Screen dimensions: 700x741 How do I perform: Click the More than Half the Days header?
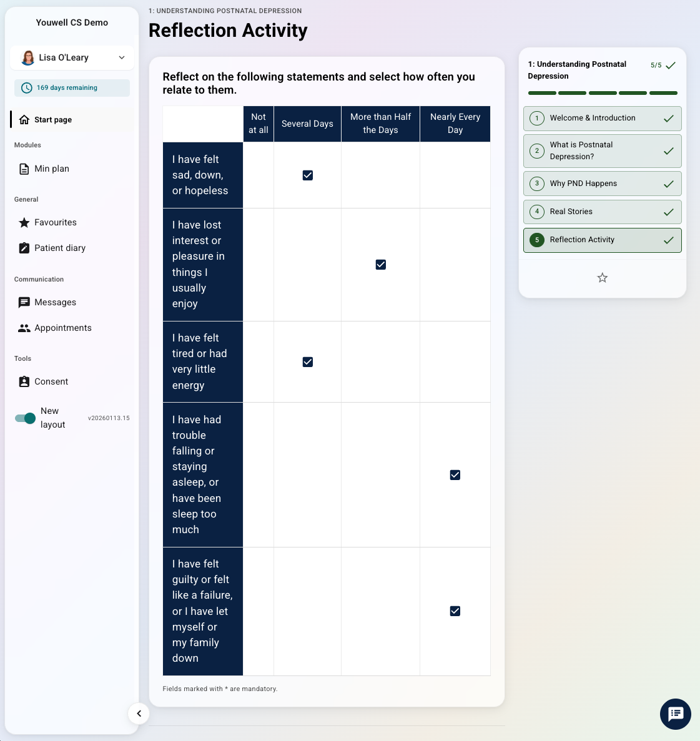coord(380,124)
